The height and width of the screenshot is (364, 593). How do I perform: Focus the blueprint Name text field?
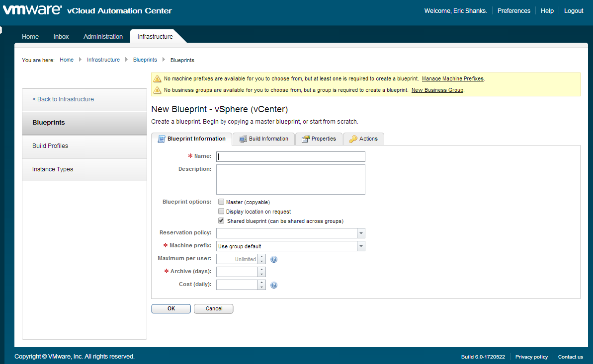point(290,157)
